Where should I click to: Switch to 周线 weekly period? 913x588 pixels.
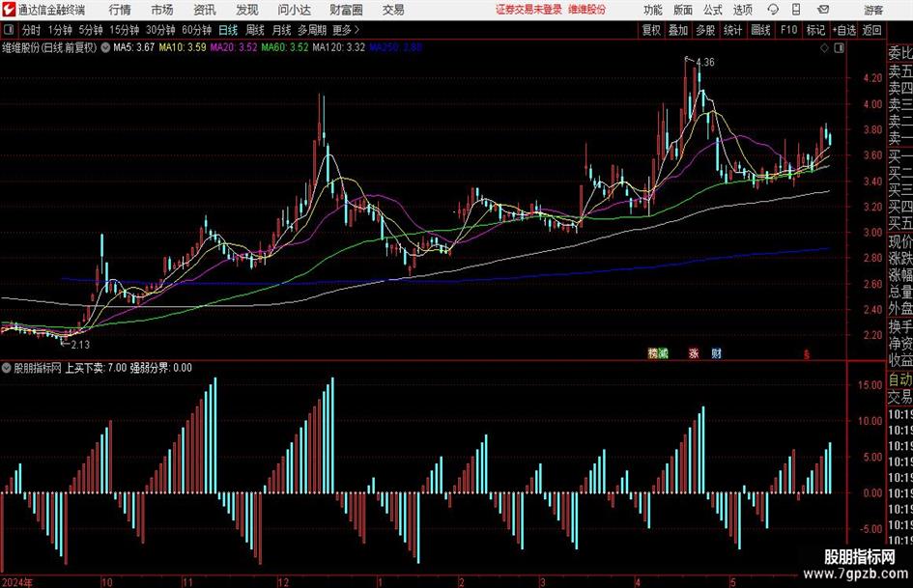coord(255,30)
